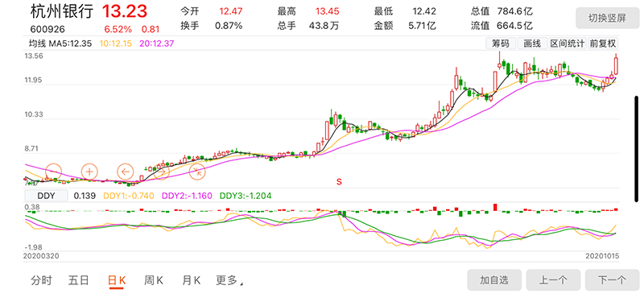Switch to the 五日 tab
Image resolution: width=644 pixels, height=298 pixels.
point(79,281)
